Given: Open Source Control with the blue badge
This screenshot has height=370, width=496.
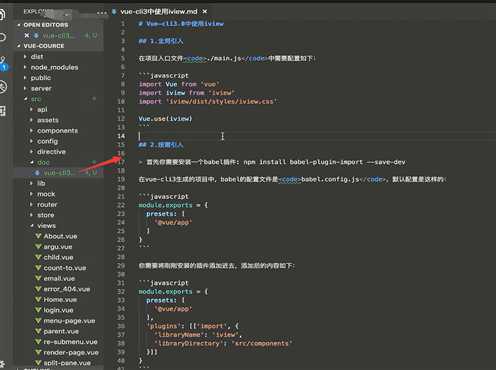Looking at the screenshot, I should (3, 64).
